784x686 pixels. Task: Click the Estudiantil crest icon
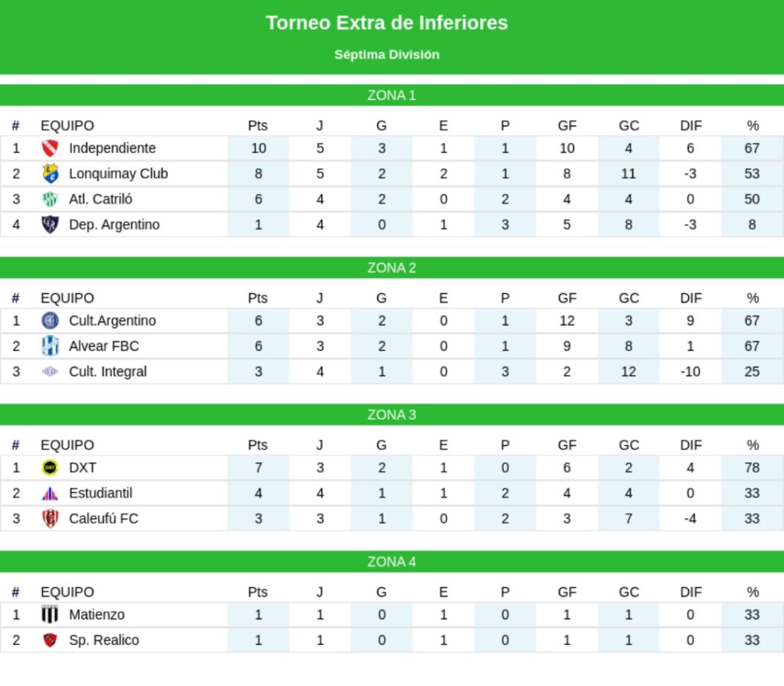point(50,493)
